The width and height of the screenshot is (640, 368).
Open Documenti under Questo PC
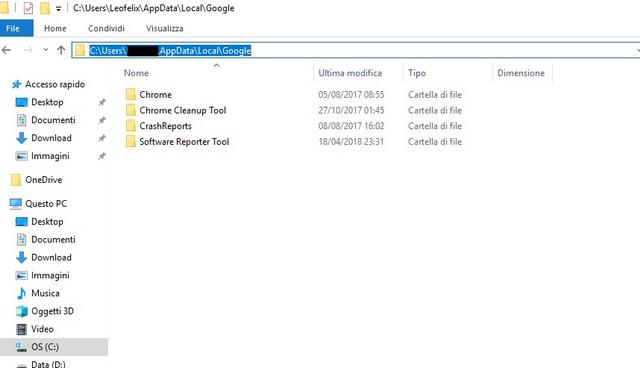53,239
